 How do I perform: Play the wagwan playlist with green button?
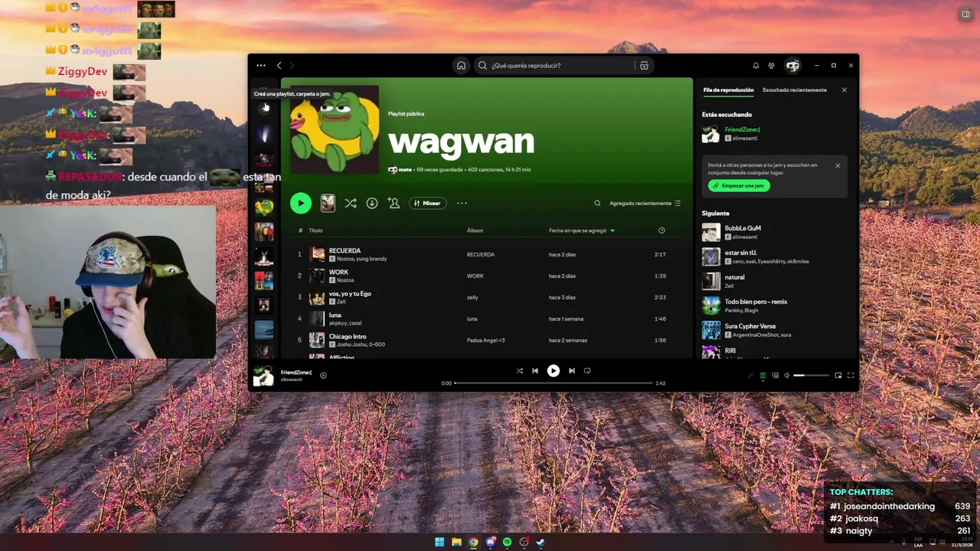tap(301, 203)
